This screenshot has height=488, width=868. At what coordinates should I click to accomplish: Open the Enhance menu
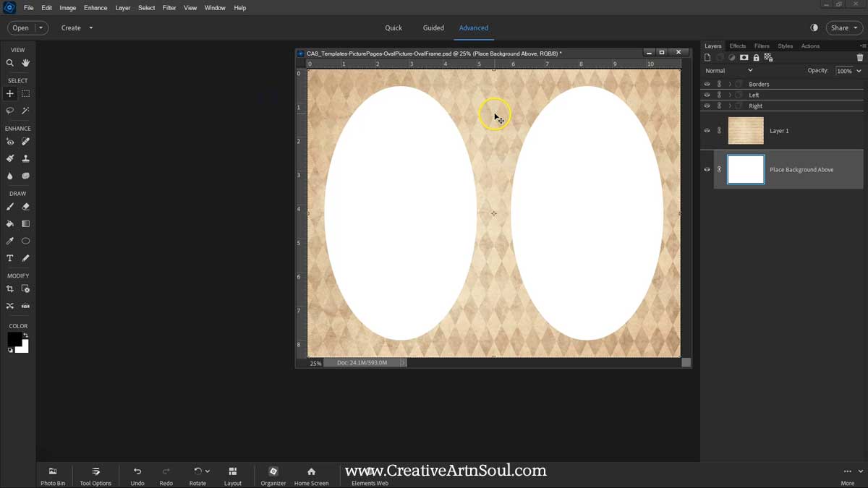[95, 8]
